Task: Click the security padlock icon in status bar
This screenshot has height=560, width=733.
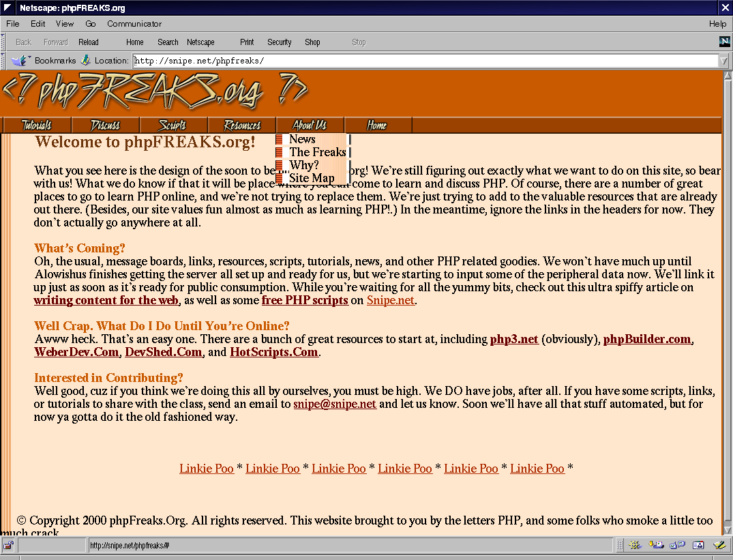Action: click(8, 544)
